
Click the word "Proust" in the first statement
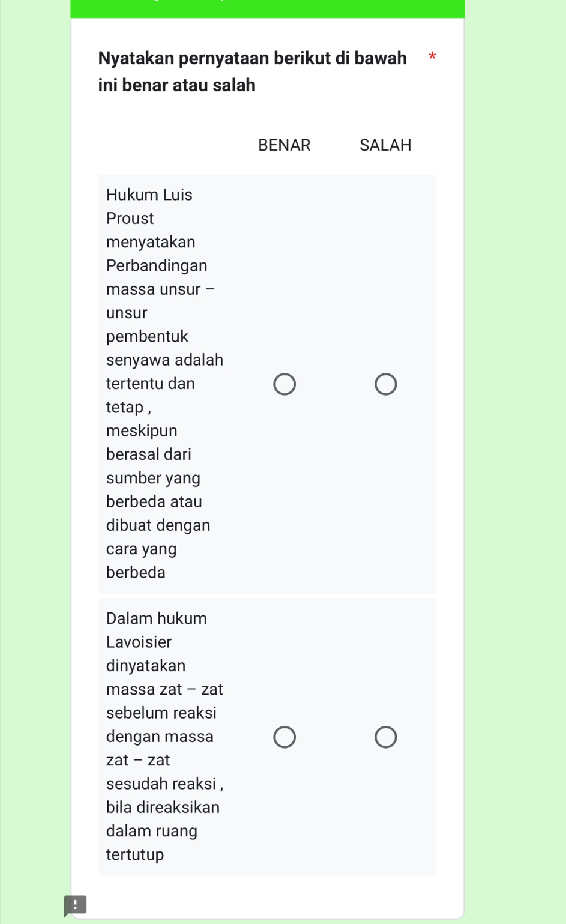pos(130,218)
